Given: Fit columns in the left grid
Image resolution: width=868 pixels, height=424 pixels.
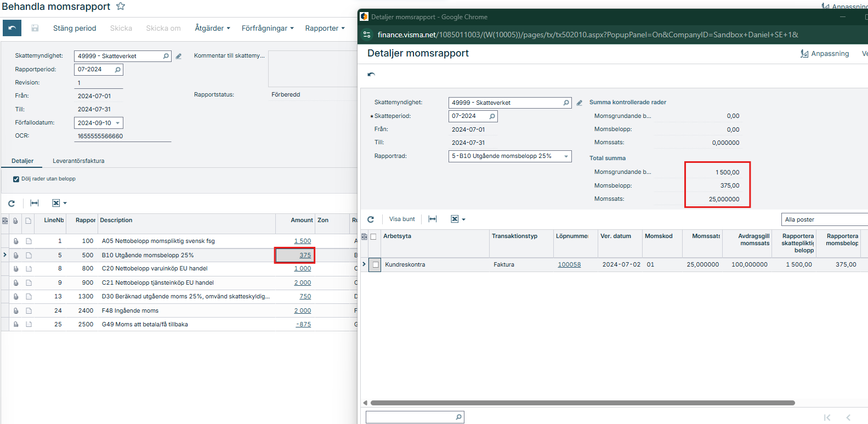Looking at the screenshot, I should coord(35,203).
